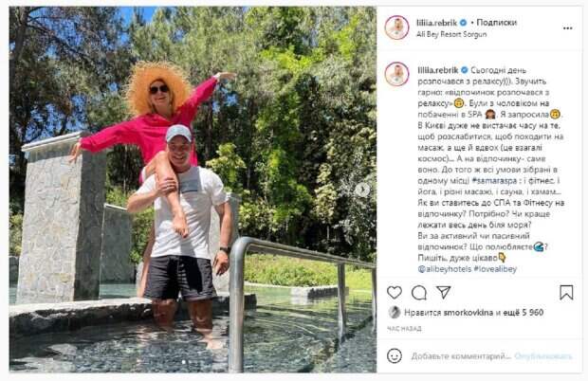Click the small liker avatar near the likes
588x381 pixels.
(395, 312)
